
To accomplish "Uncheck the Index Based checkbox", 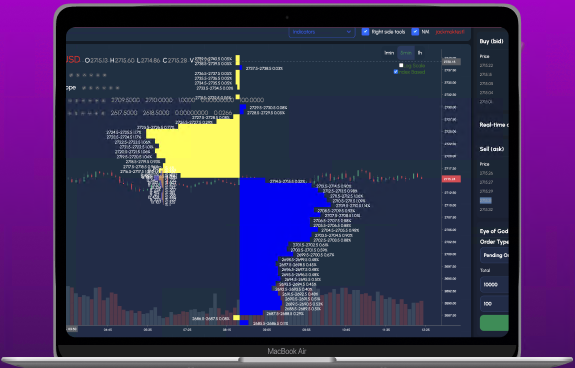I will pyautogui.click(x=396, y=72).
